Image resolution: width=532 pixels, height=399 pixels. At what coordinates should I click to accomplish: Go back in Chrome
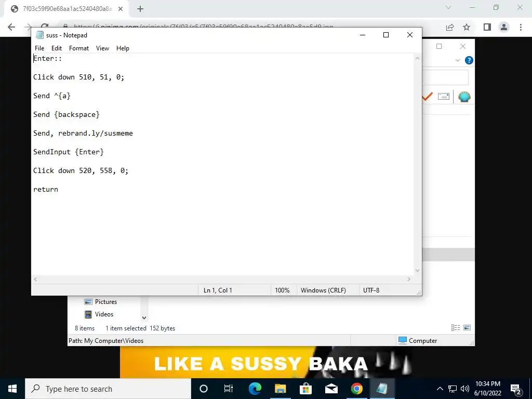(x=11, y=27)
